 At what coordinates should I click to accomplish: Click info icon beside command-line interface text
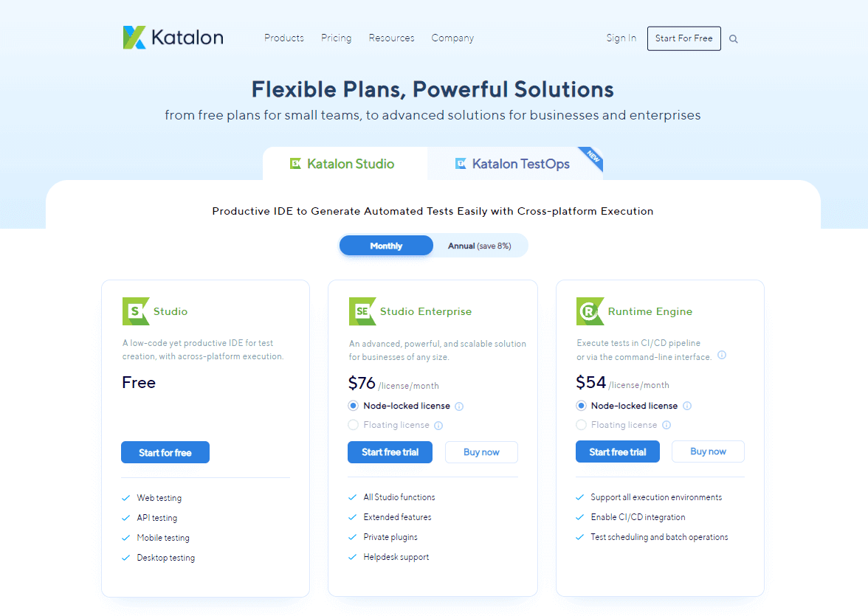722,355
